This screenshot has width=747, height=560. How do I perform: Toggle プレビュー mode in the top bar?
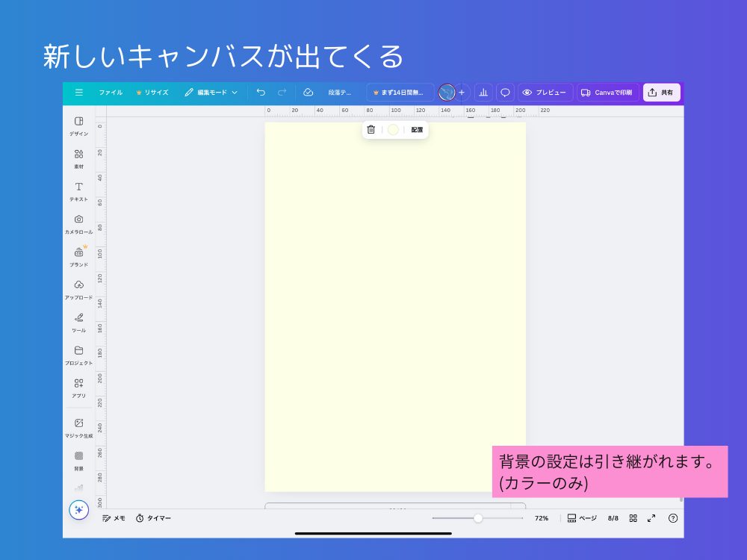(545, 92)
